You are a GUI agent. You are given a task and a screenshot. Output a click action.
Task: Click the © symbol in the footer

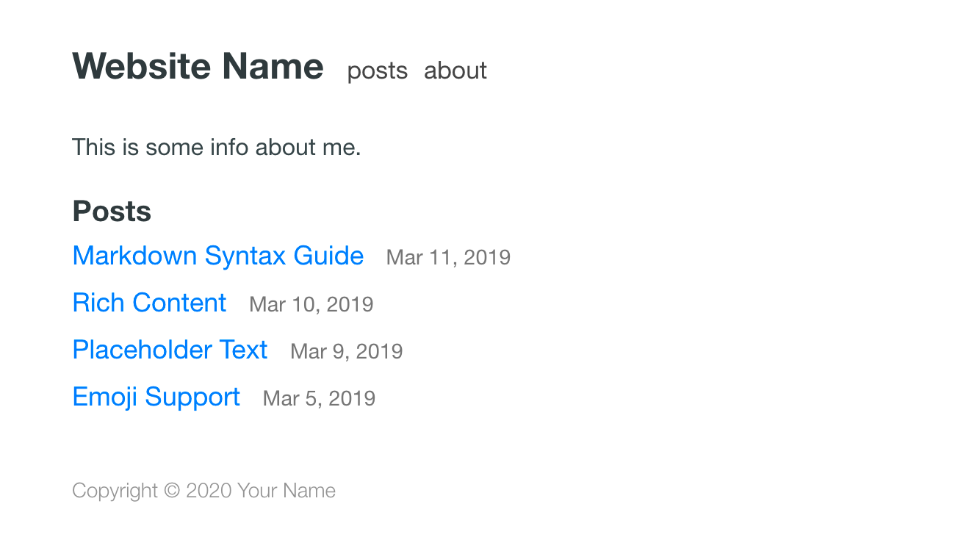coord(172,491)
